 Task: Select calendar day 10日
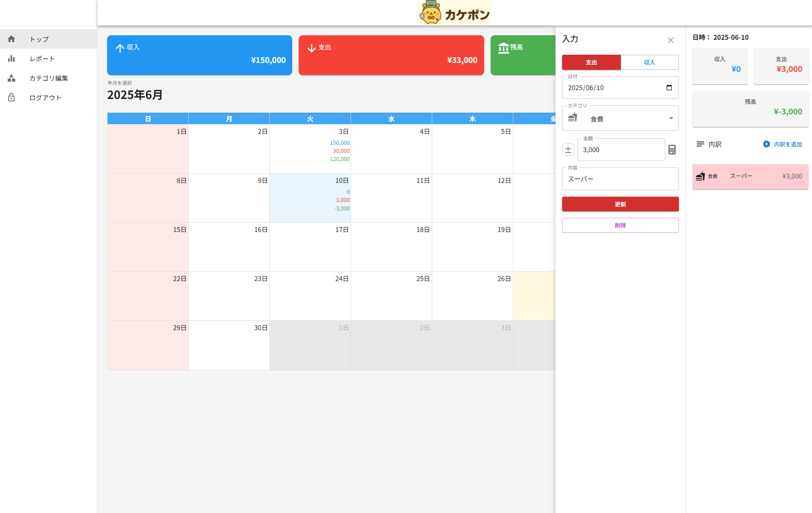pyautogui.click(x=310, y=198)
